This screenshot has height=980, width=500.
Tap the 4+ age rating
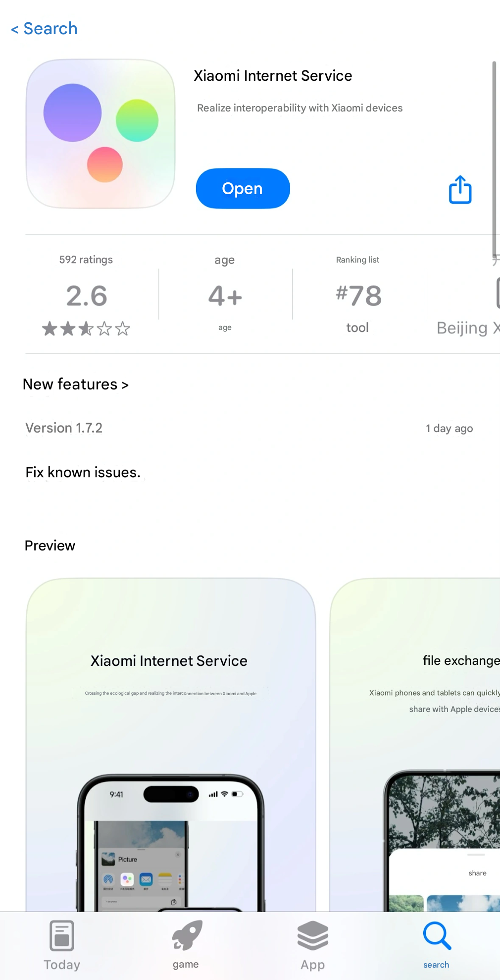point(225,296)
